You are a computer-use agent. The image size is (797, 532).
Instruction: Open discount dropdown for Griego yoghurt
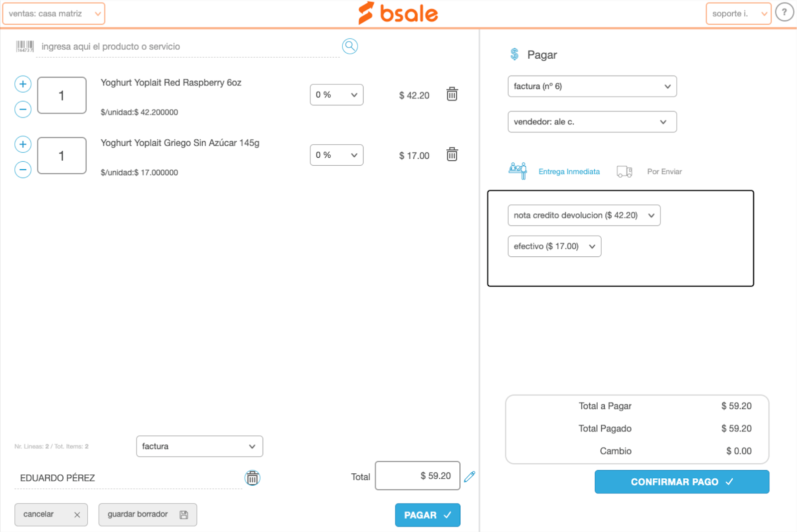(x=337, y=155)
